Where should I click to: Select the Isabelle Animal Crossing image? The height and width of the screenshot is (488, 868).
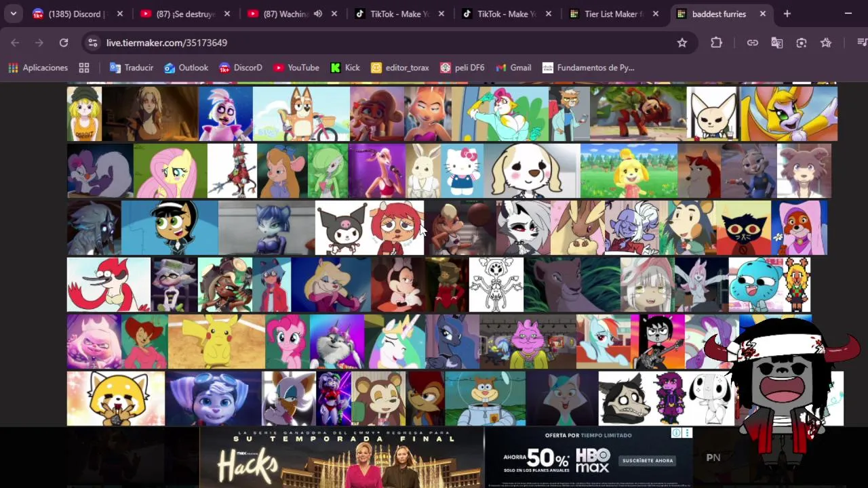coord(629,171)
